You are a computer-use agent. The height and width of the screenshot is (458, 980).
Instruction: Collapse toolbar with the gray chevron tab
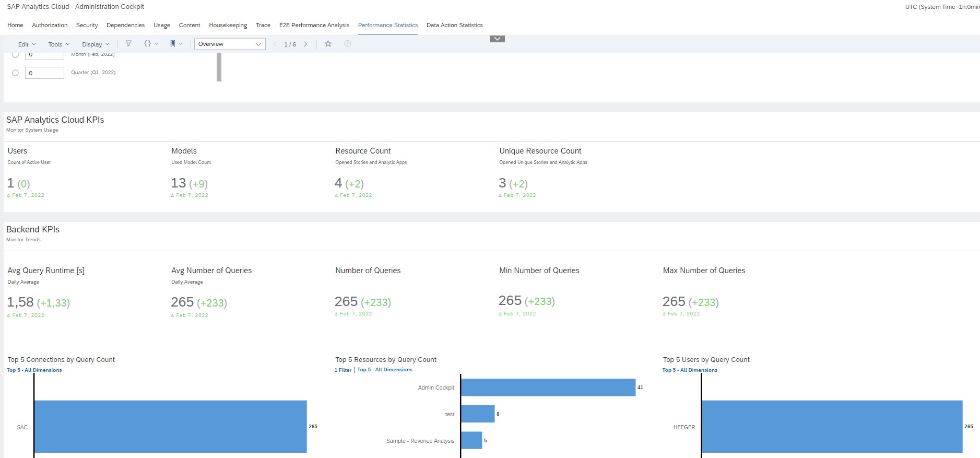pyautogui.click(x=497, y=39)
